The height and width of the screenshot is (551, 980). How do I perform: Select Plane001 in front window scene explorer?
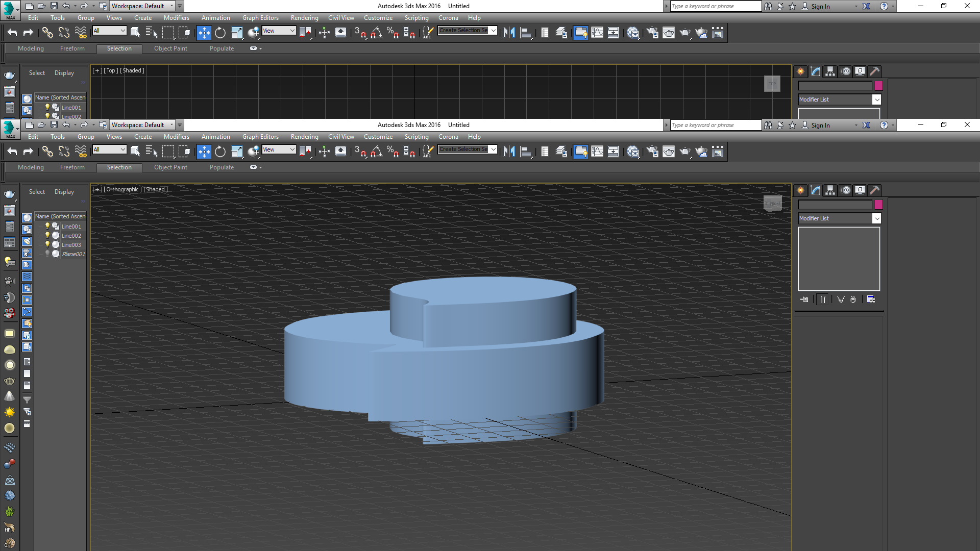point(73,254)
